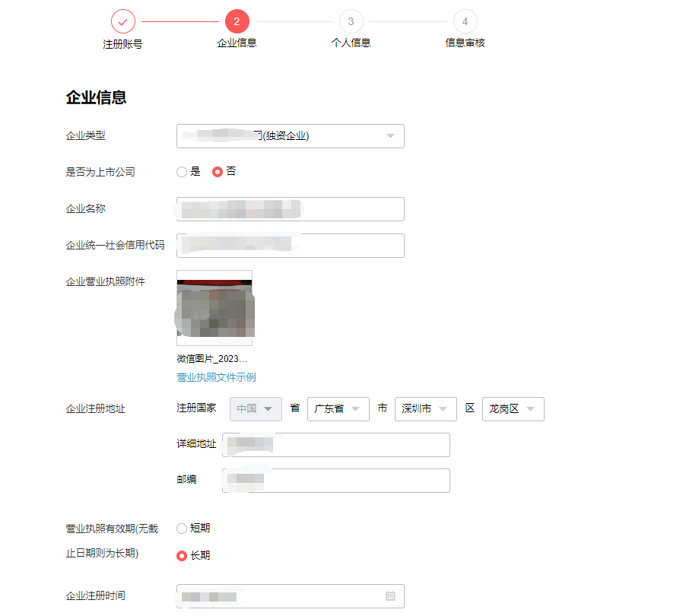Screen dimensions: 683x616
Task: Select 长期 for 营业执照有效期
Action: pyautogui.click(x=181, y=555)
